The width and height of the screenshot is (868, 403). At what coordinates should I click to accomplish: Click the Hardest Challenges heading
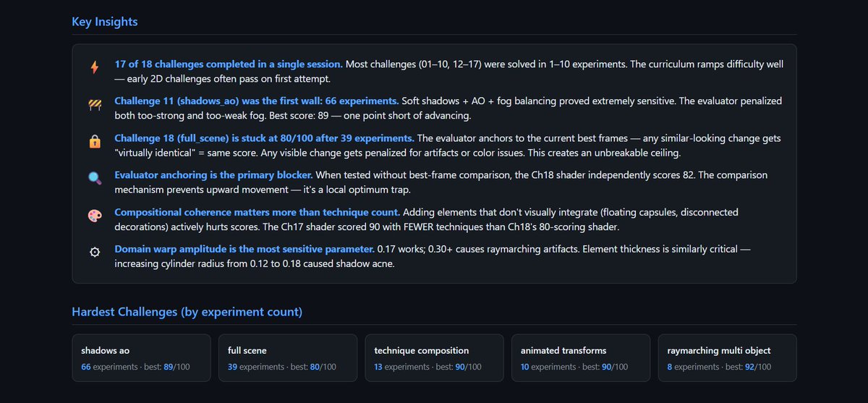click(x=187, y=313)
